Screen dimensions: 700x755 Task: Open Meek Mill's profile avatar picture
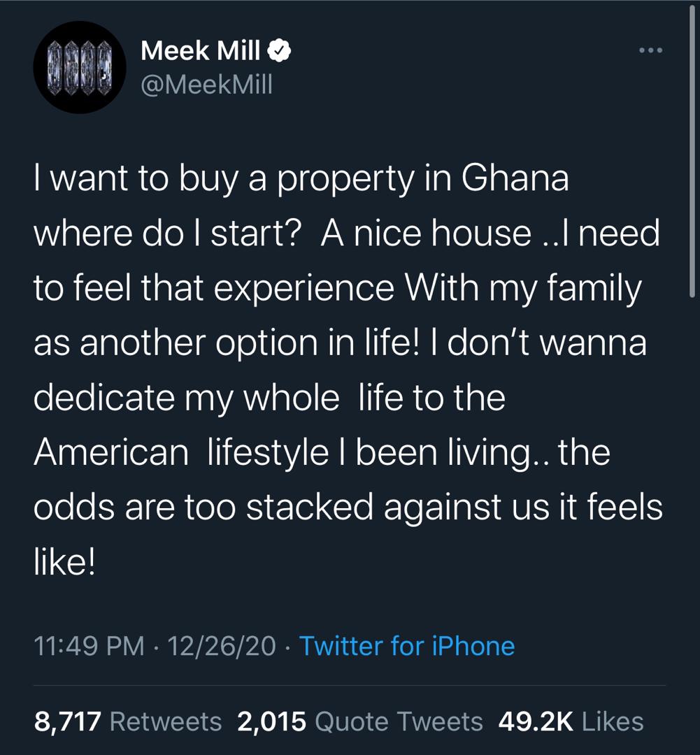point(80,68)
